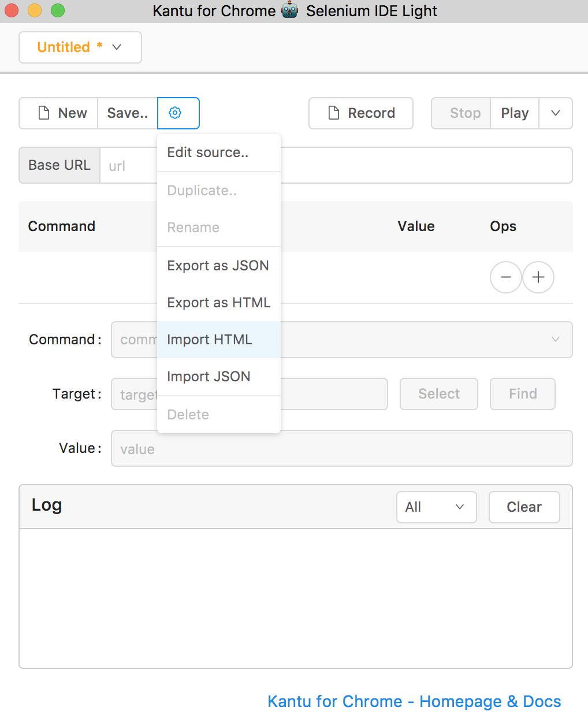
Task: Click the Find target button
Action: click(523, 394)
